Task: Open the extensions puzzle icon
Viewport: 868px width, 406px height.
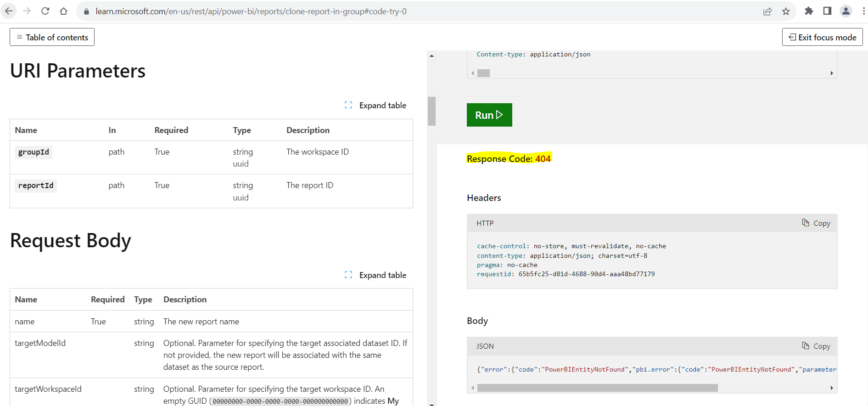Action: tap(809, 11)
